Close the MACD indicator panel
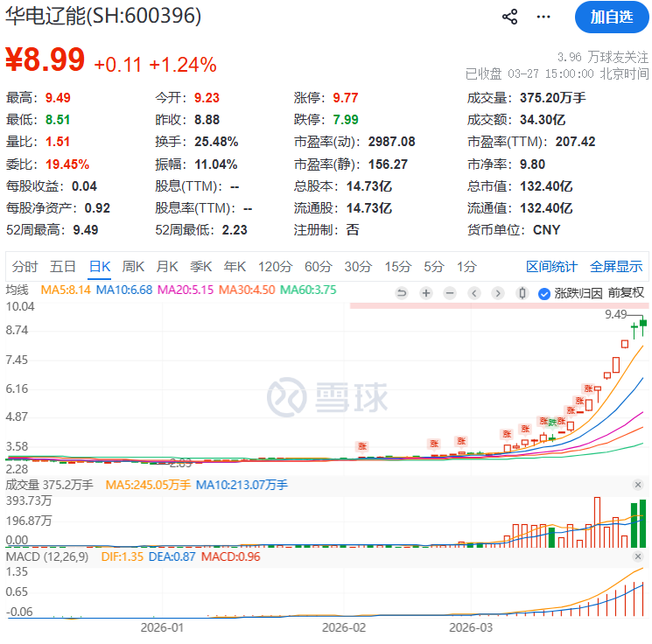This screenshot has width=652, height=644. [x=637, y=556]
